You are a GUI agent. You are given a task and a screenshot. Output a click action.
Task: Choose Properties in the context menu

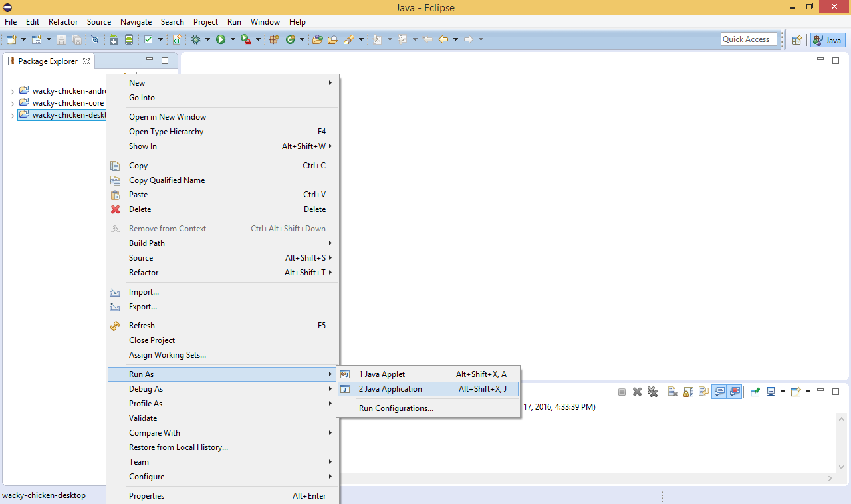pos(146,496)
